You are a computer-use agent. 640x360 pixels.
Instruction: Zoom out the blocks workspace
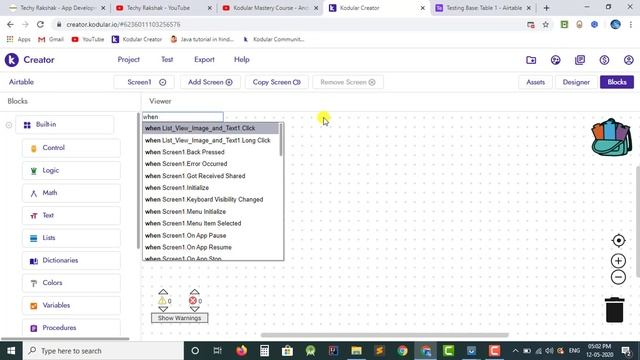(618, 277)
